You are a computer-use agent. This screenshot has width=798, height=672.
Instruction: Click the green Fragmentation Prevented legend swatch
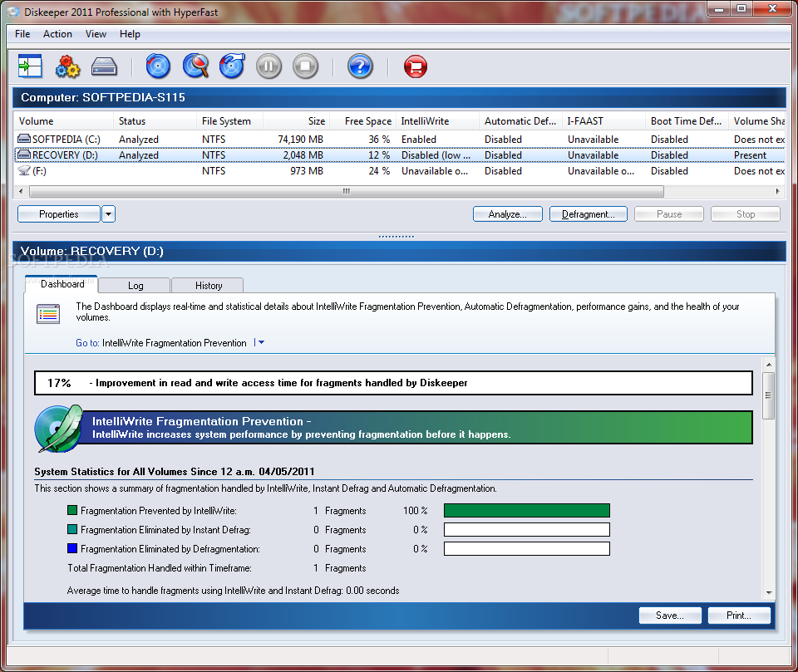[72, 510]
